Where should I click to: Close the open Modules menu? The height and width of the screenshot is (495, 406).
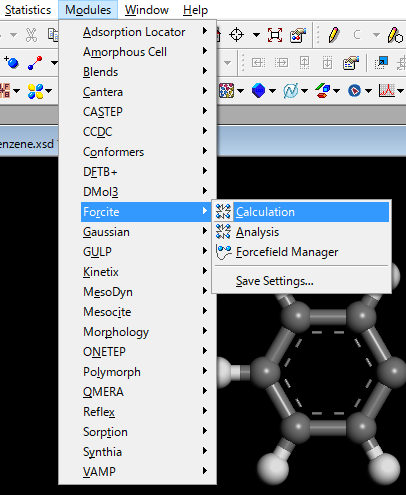click(x=88, y=10)
